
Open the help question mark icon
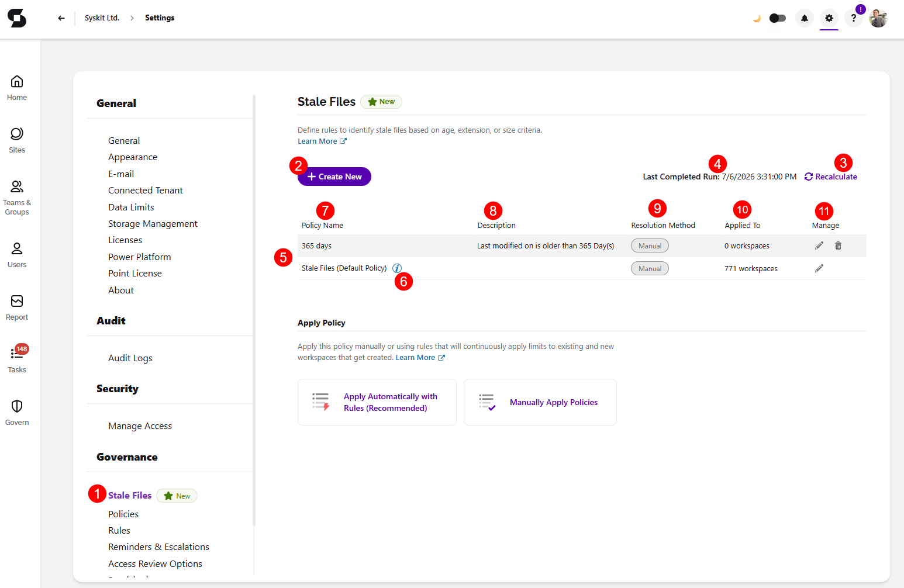click(854, 18)
